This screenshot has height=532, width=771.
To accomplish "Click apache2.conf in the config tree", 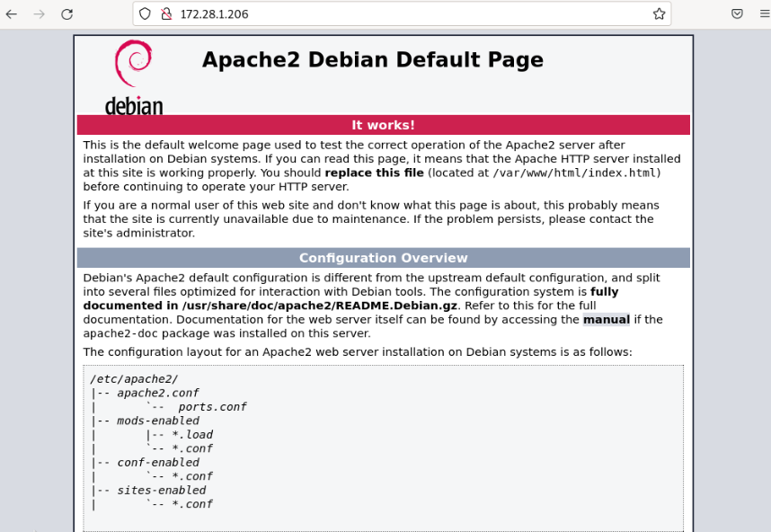I will click(158, 393).
